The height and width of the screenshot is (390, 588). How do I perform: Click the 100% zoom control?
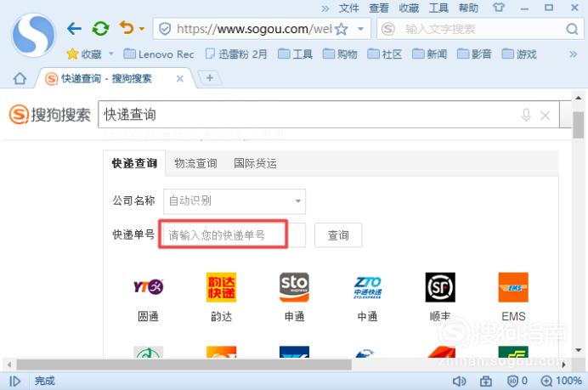tap(562, 381)
